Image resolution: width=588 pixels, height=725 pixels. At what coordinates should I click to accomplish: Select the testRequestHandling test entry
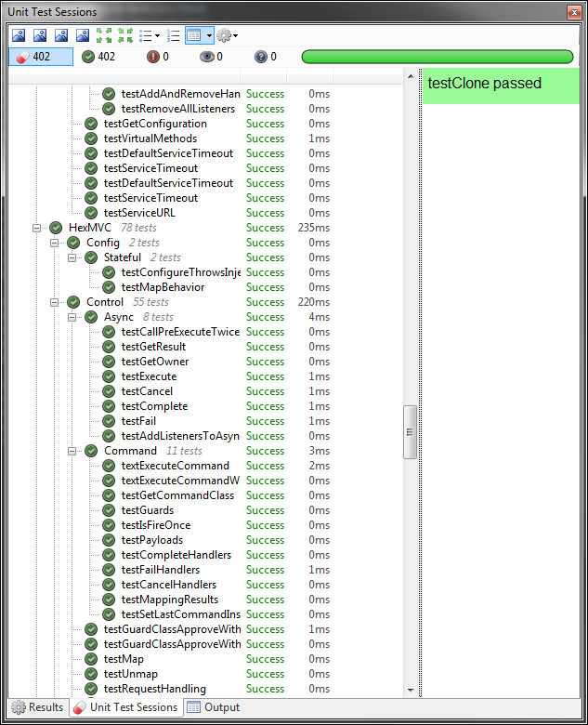(x=154, y=689)
